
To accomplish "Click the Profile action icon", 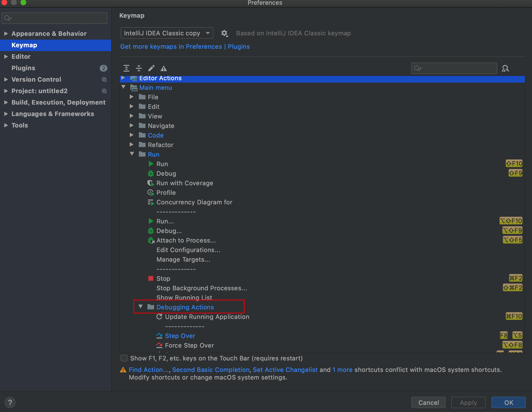I will point(151,193).
